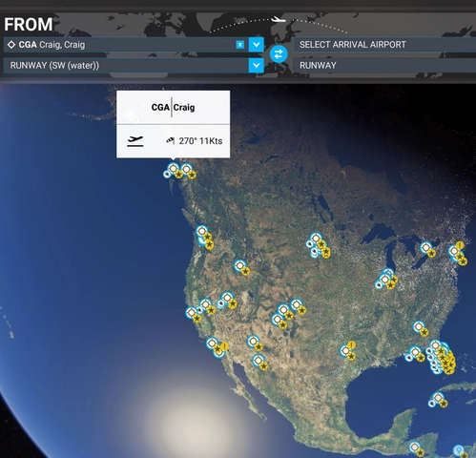Click the arrival RUNWAY field

(x=384, y=66)
